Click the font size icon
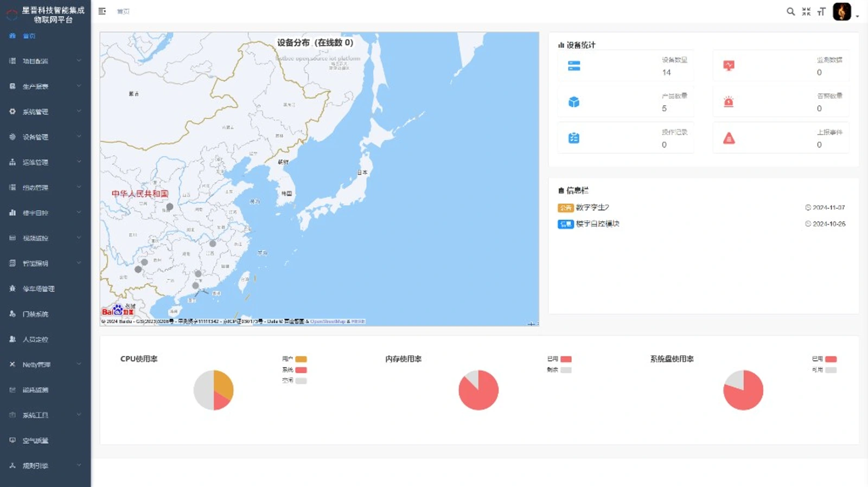The height and width of the screenshot is (487, 868). 821,11
